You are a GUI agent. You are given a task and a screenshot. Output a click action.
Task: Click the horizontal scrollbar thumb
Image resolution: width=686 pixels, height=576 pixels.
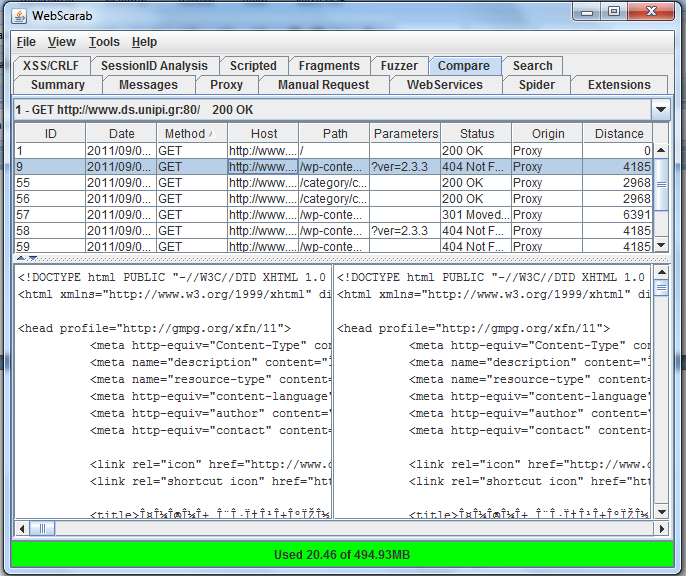pyautogui.click(x=42, y=529)
